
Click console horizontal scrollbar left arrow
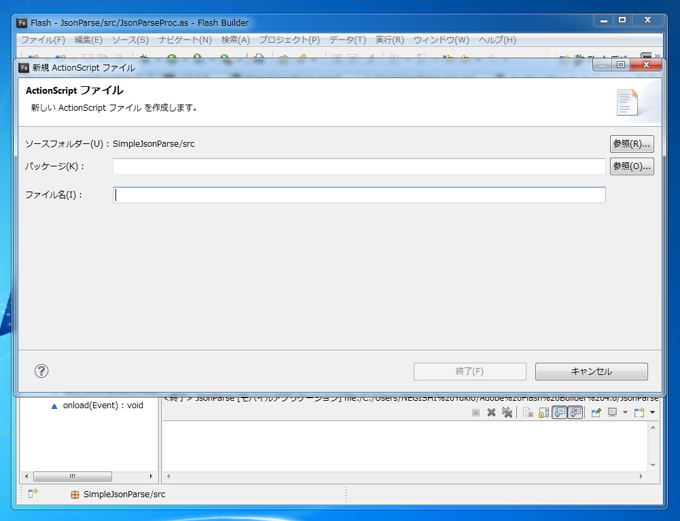click(x=168, y=476)
